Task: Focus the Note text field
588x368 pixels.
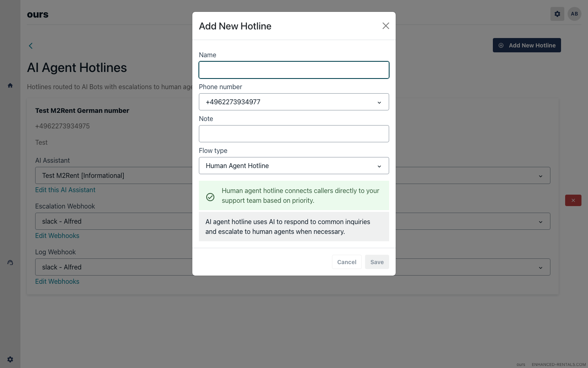Action: pos(294,134)
